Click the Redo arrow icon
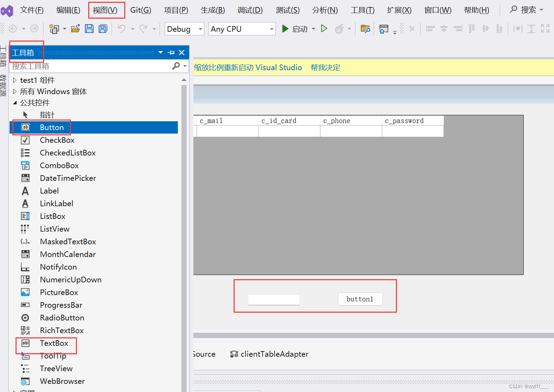Screen dimensions: 554x392 (x=143, y=29)
